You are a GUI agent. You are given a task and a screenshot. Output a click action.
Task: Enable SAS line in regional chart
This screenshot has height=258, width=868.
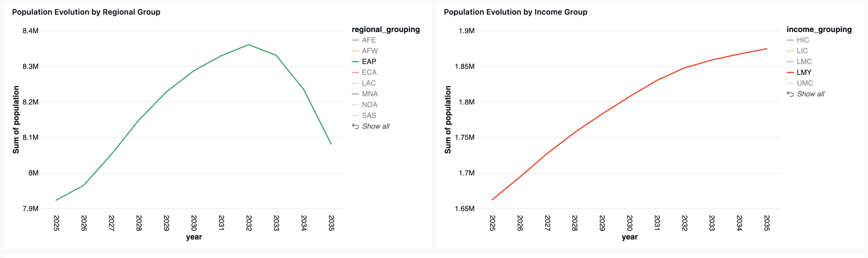[x=369, y=116]
